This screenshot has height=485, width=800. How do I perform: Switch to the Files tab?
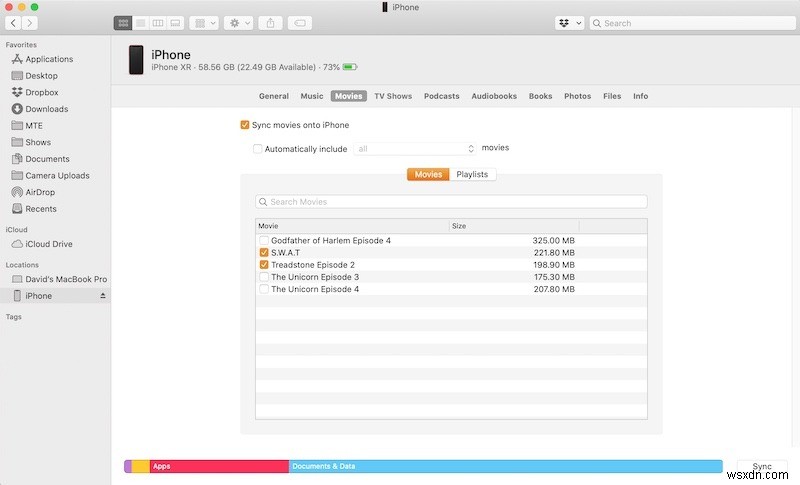click(612, 96)
